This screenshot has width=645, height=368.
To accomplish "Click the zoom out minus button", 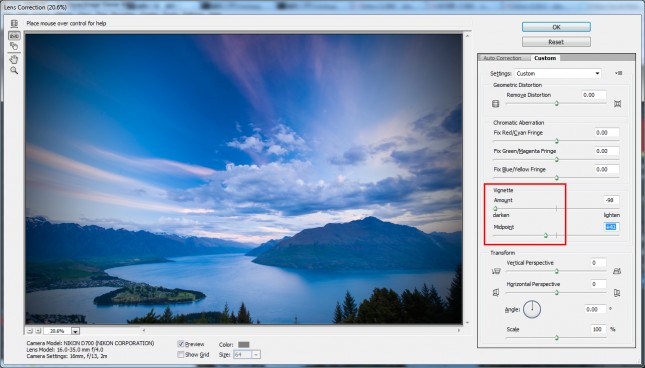I will click(x=30, y=331).
